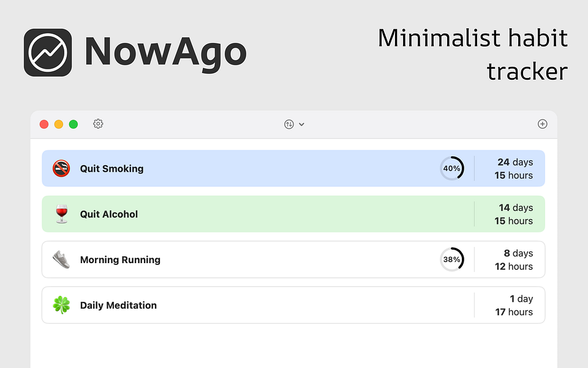Image resolution: width=588 pixels, height=368 pixels.
Task: Expand the sort options chevron
Action: point(301,124)
